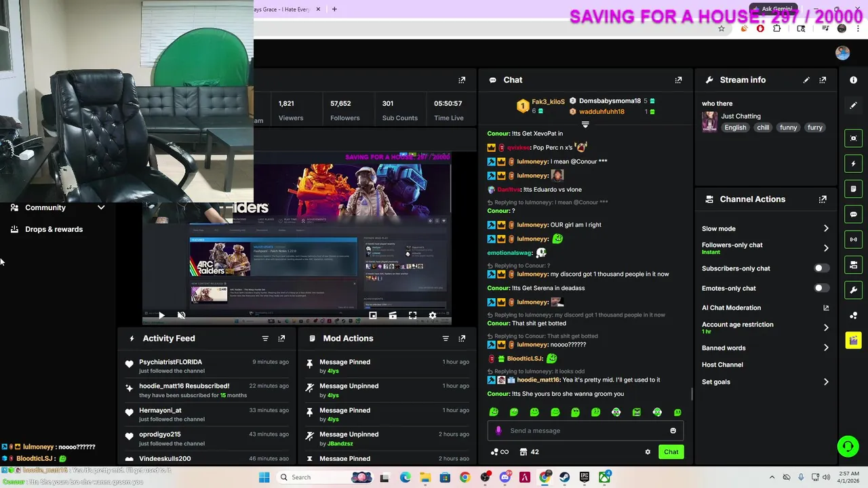Open chat settings gear icon
The height and width of the screenshot is (488, 868).
click(648, 452)
